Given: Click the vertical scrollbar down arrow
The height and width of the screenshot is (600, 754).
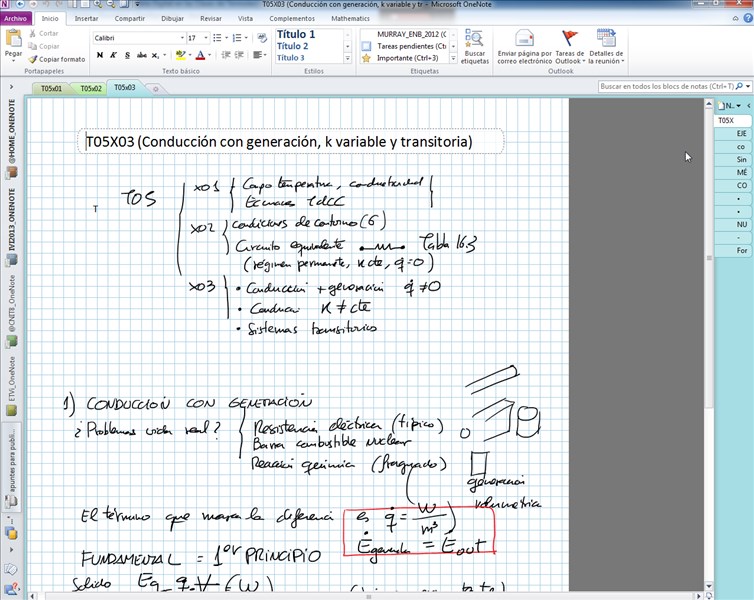Looking at the screenshot, I should pos(709,586).
